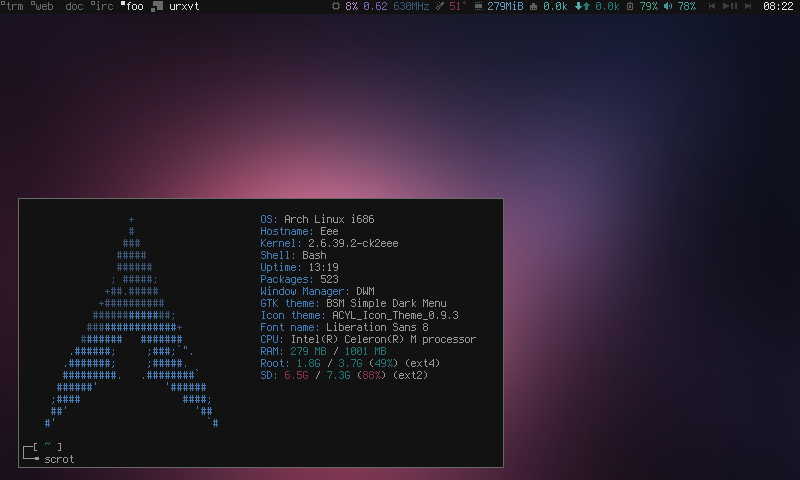The height and width of the screenshot is (480, 800).
Task: Click the 279MiB memory value
Action: pyautogui.click(x=505, y=7)
